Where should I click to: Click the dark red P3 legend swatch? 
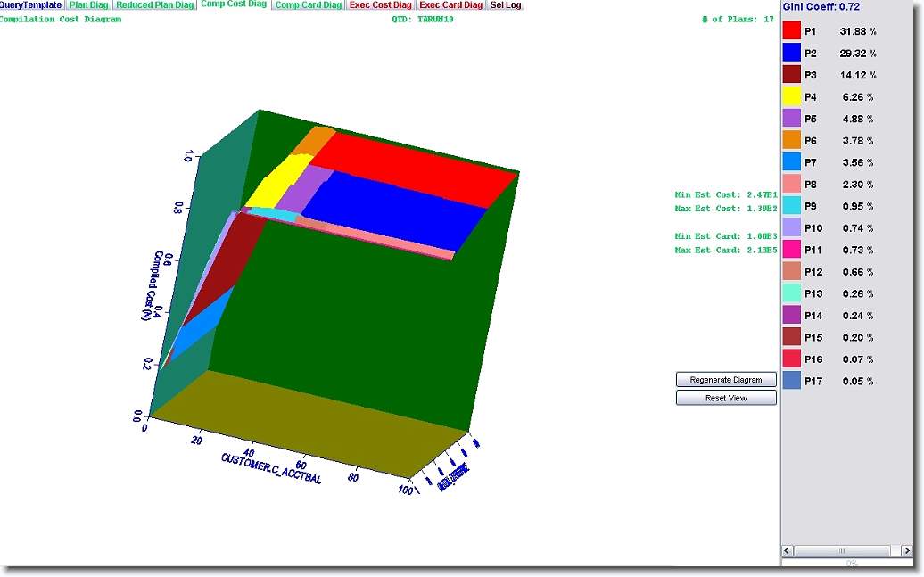pos(792,75)
